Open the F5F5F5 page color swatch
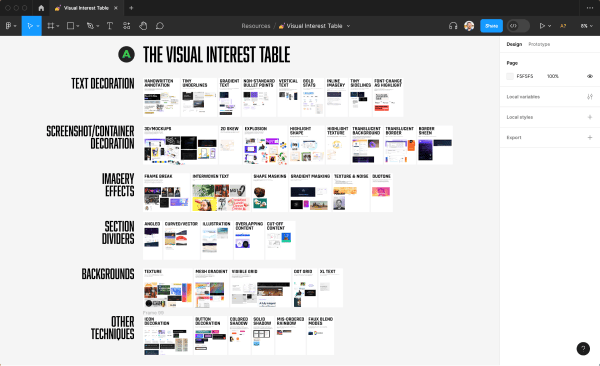 [x=510, y=76]
